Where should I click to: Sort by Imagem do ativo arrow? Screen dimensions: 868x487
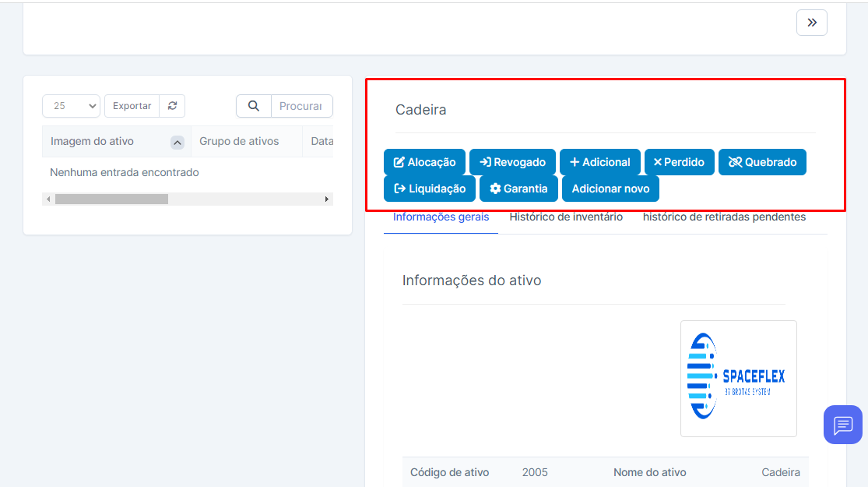click(x=177, y=143)
